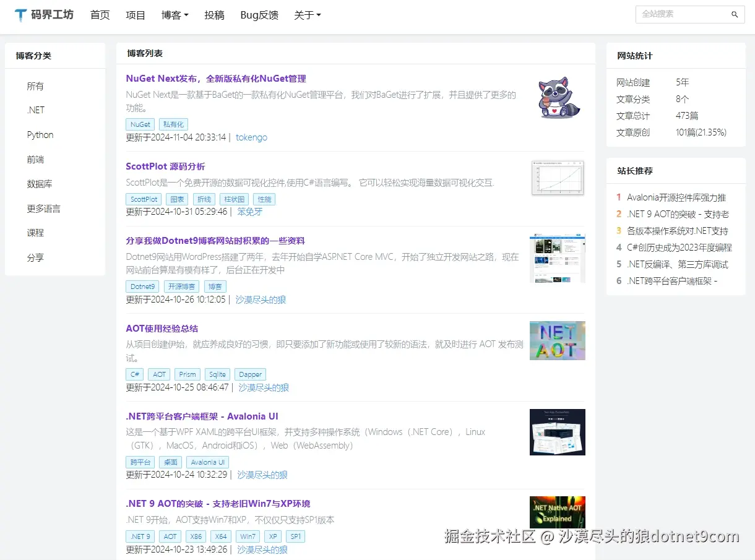Click the 文章原创 101篇(21.35%) value

pyautogui.click(x=701, y=132)
